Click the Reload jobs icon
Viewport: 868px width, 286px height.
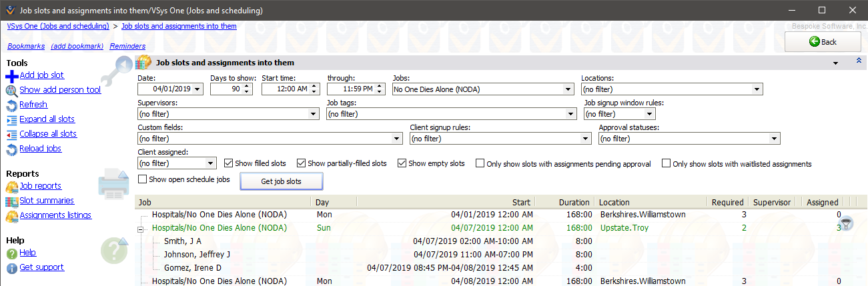[12, 149]
